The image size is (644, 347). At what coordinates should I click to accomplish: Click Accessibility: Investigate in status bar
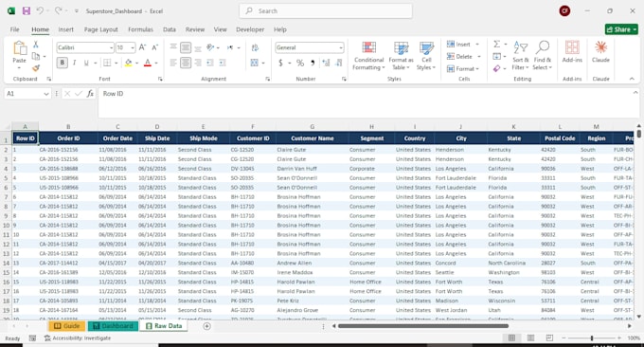pyautogui.click(x=78, y=338)
